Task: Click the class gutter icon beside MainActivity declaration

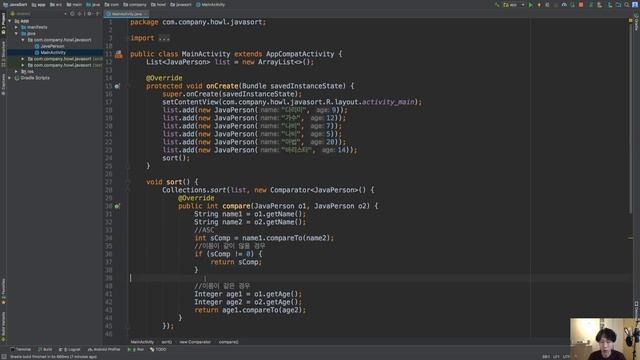Action: [118, 54]
